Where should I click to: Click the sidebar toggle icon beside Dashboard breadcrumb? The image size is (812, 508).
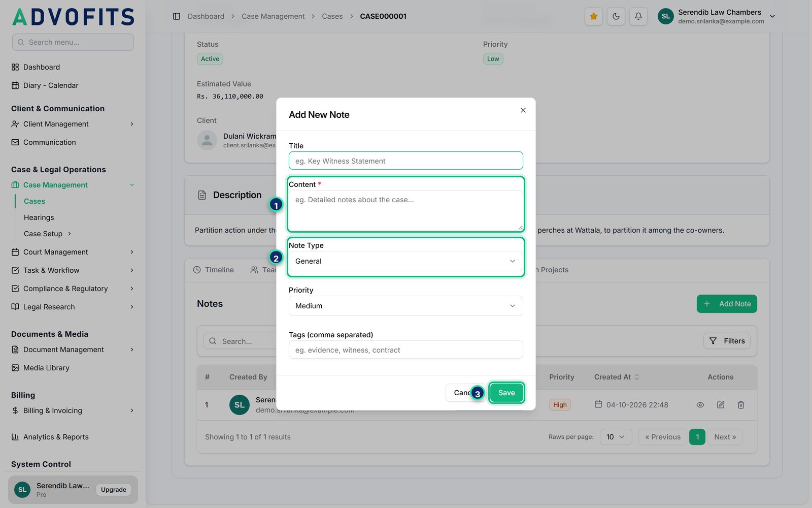pyautogui.click(x=177, y=16)
